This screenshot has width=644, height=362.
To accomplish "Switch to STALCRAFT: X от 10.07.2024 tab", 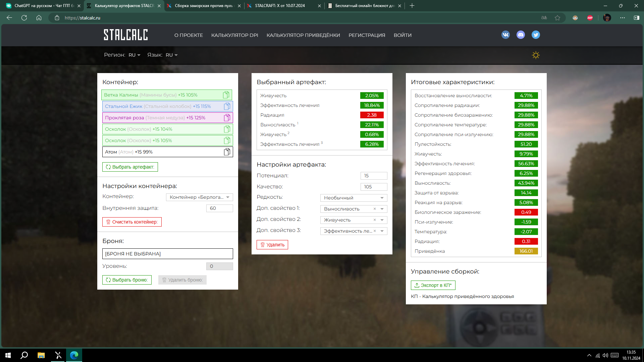I will 284,6.
